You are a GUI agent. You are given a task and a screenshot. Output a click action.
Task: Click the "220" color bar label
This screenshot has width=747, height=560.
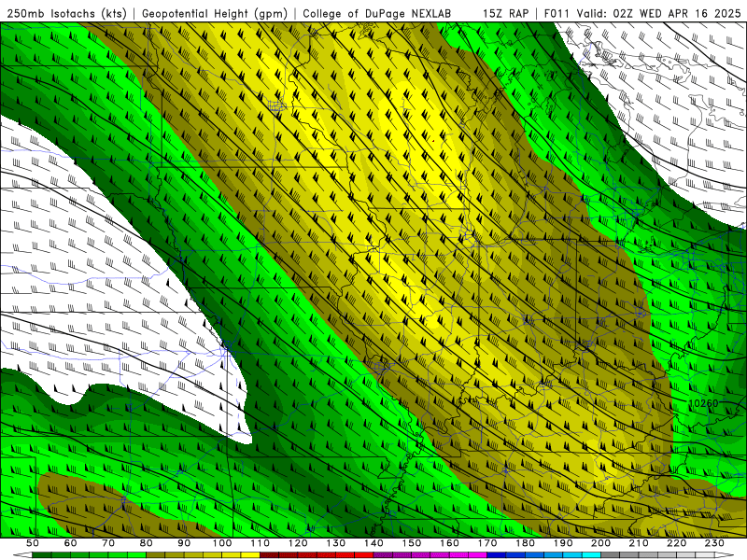(x=676, y=543)
